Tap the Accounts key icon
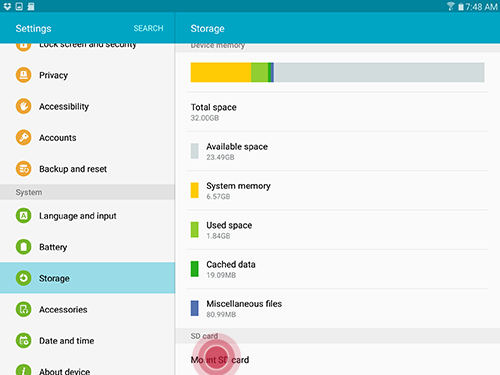The image size is (500, 375). pos(23,138)
